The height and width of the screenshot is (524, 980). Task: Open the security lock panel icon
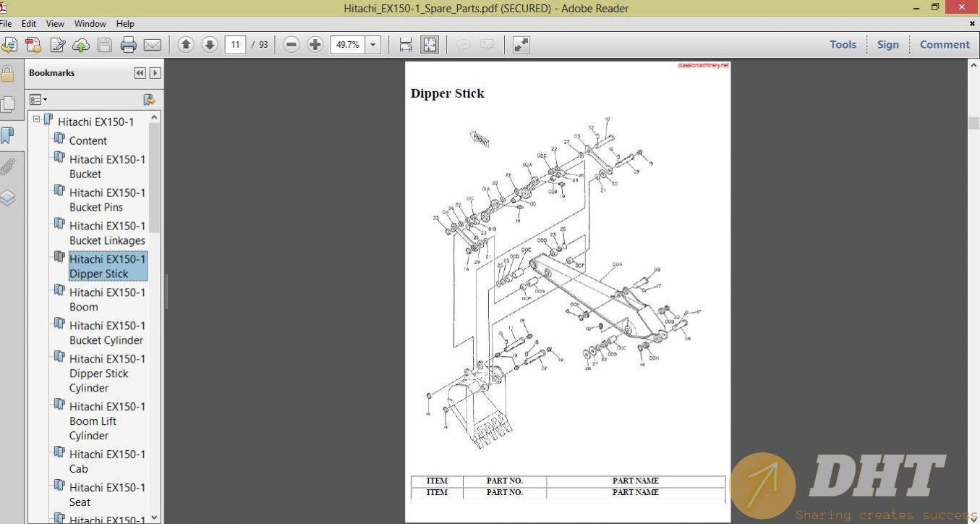[x=7, y=73]
